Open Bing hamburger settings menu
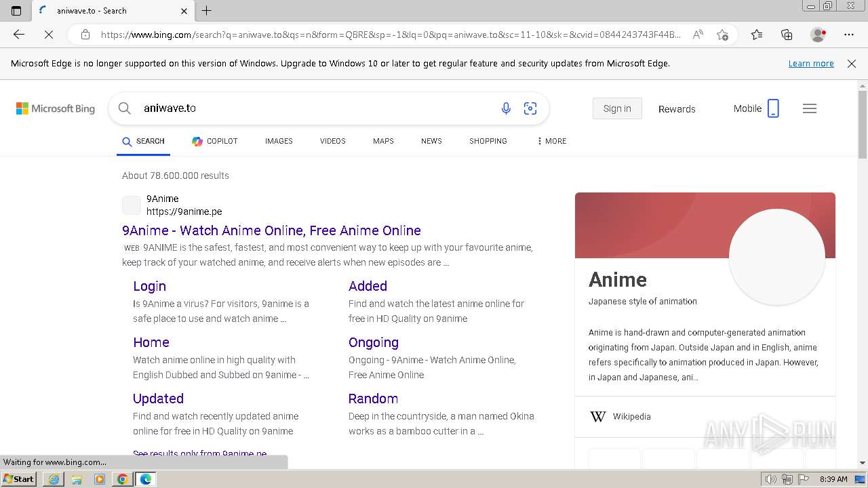 (810, 108)
